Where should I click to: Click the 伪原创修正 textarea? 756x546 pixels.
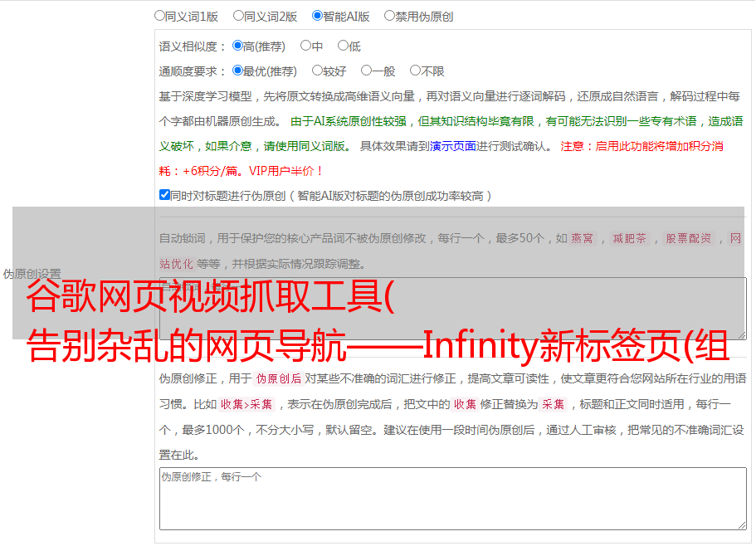tap(453, 499)
